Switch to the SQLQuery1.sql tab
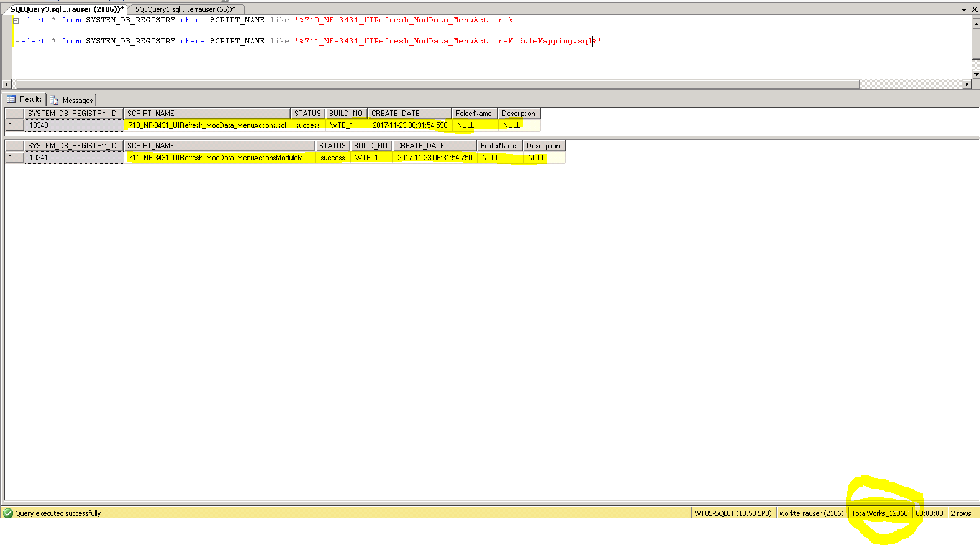The width and height of the screenshot is (980, 545). [185, 9]
